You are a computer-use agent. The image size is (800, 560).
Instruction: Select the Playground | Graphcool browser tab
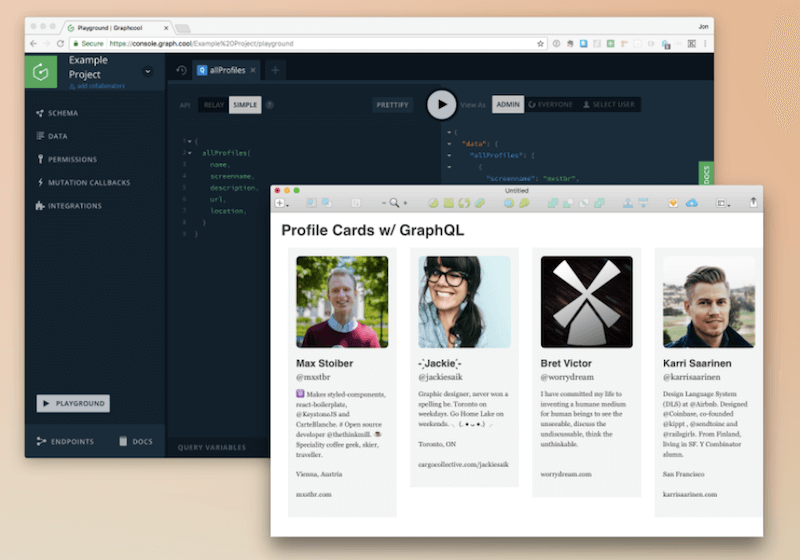pos(117,28)
